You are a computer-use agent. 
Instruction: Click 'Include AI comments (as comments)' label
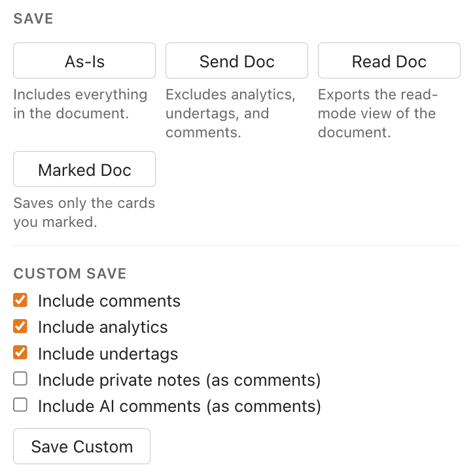179,406
